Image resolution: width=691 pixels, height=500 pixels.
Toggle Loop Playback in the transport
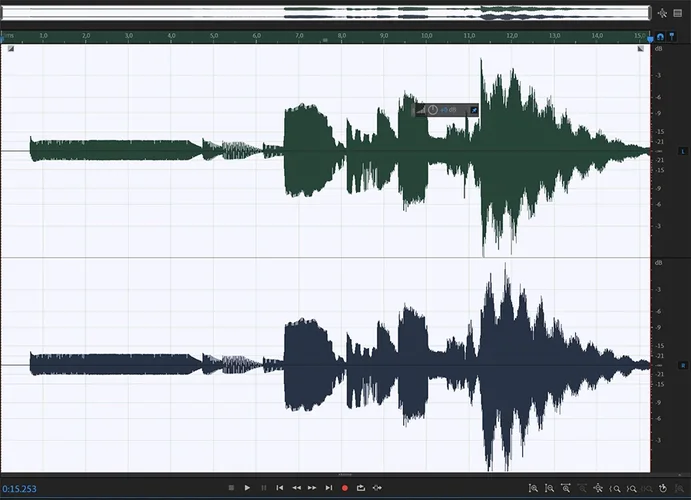coord(361,488)
